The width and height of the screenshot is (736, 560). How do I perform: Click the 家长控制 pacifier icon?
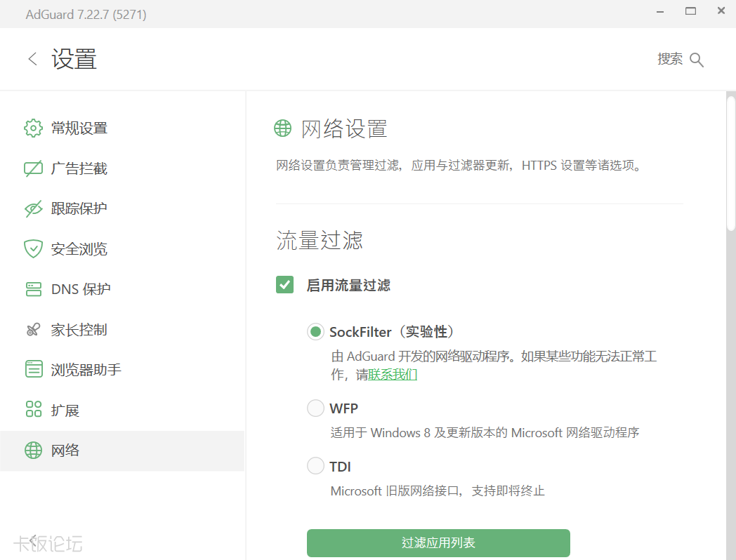[33, 330]
